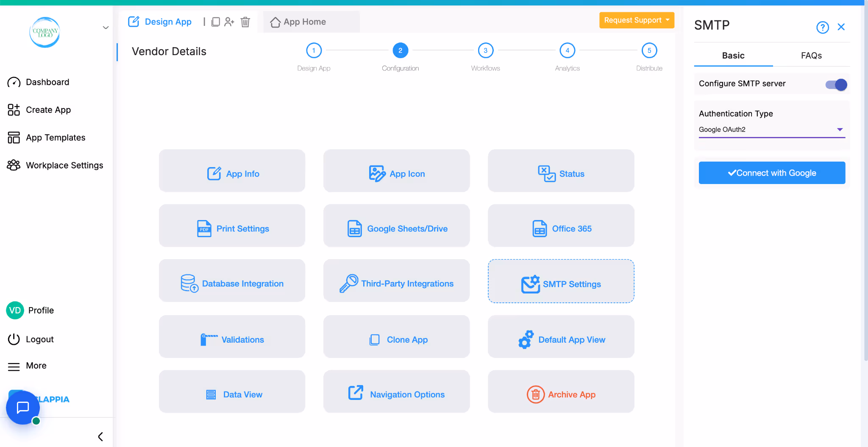Jump to step 4 Analytics in progress bar
Image resolution: width=868 pixels, height=447 pixels.
click(x=567, y=50)
